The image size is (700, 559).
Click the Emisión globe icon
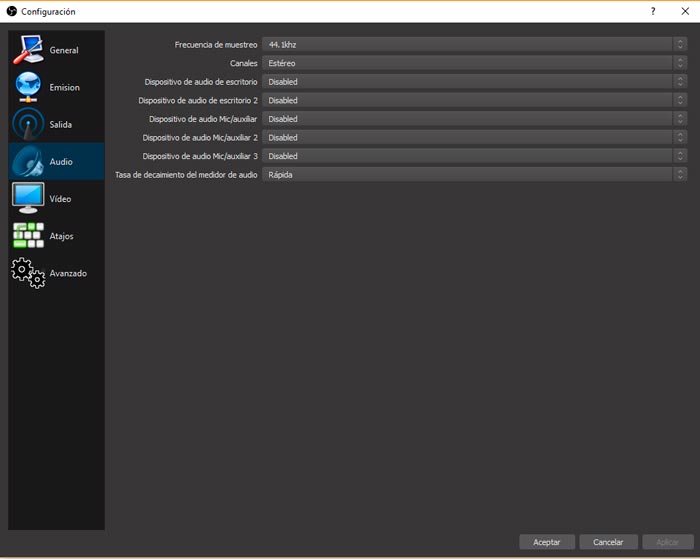28,87
